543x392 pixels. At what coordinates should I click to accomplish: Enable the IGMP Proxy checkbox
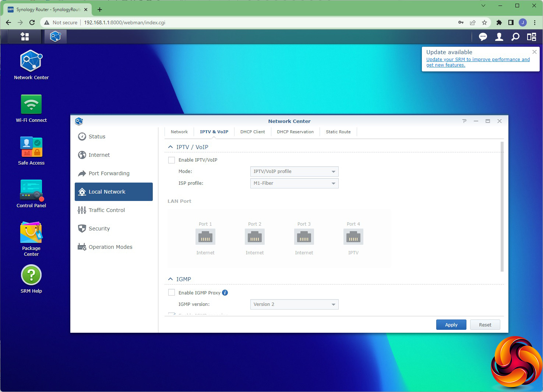pos(172,293)
